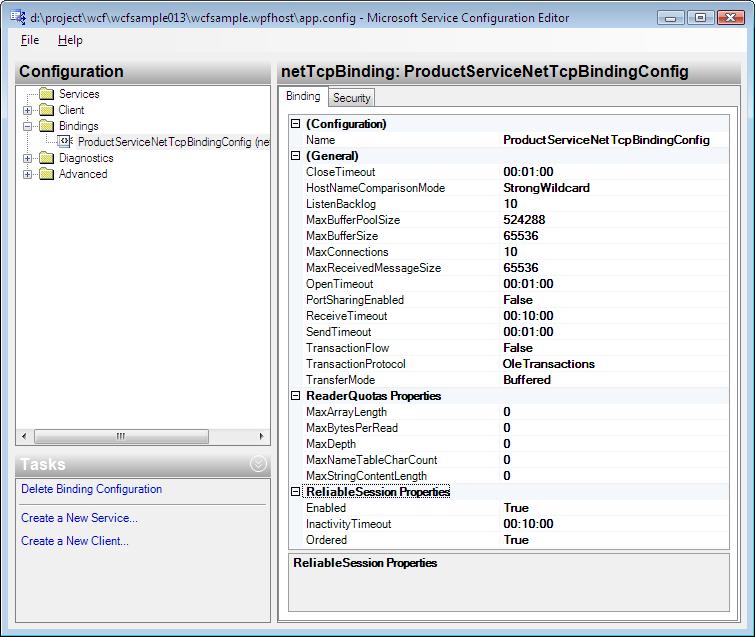This screenshot has height=637, width=755.
Task: Expand the Client tree node
Action: pos(27,110)
